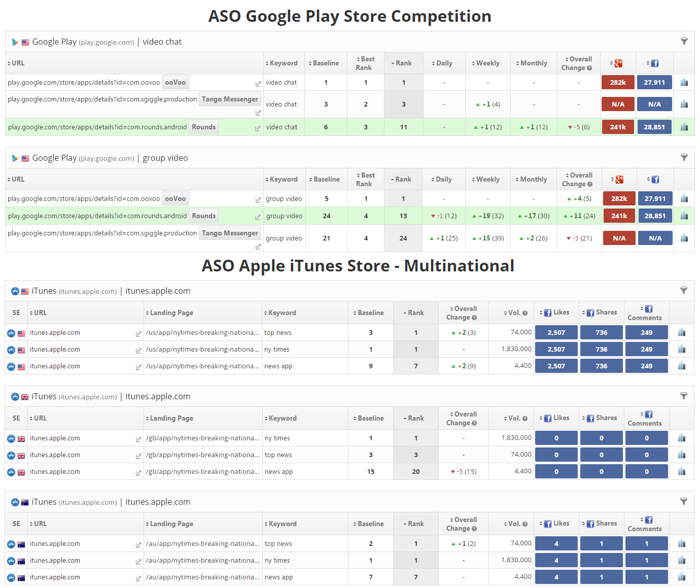
Task: Click the Vol. help icon in the UK iTunes table
Action: click(x=525, y=419)
